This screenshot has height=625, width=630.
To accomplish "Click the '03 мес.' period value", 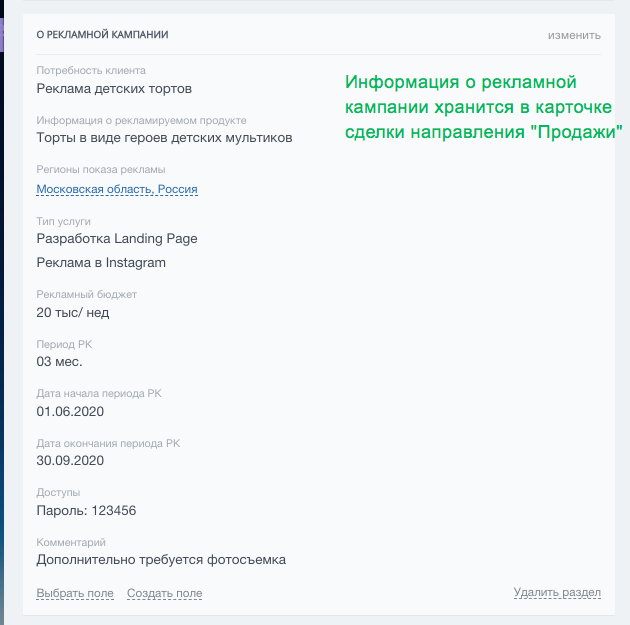I will click(x=60, y=361).
